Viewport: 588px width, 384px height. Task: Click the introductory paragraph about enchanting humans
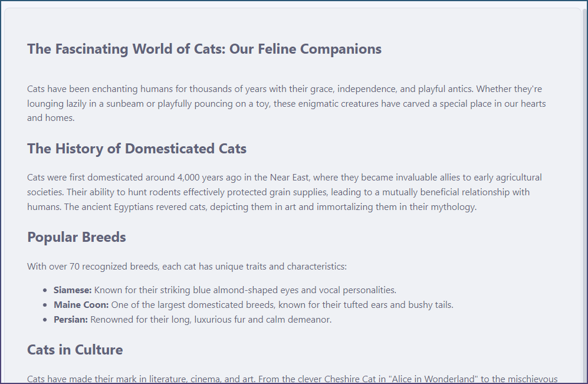coord(286,103)
